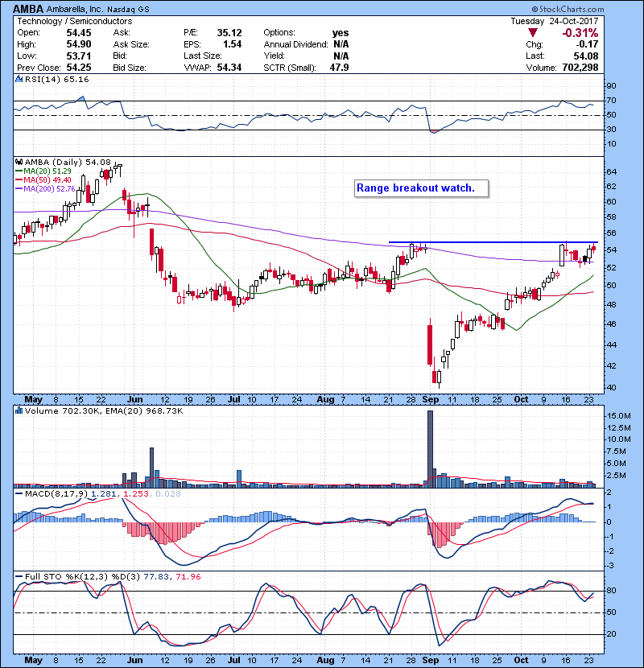Click the red down-triangle change indicator

(532, 33)
